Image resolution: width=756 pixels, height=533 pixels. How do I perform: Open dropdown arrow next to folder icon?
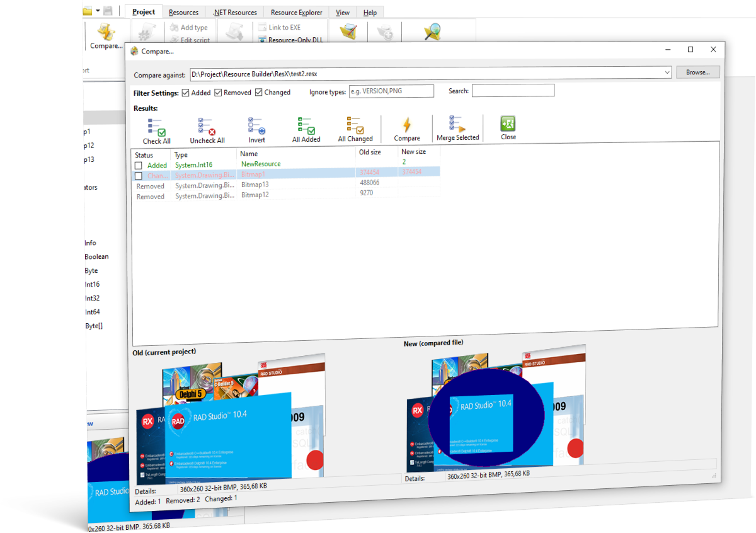[98, 11]
